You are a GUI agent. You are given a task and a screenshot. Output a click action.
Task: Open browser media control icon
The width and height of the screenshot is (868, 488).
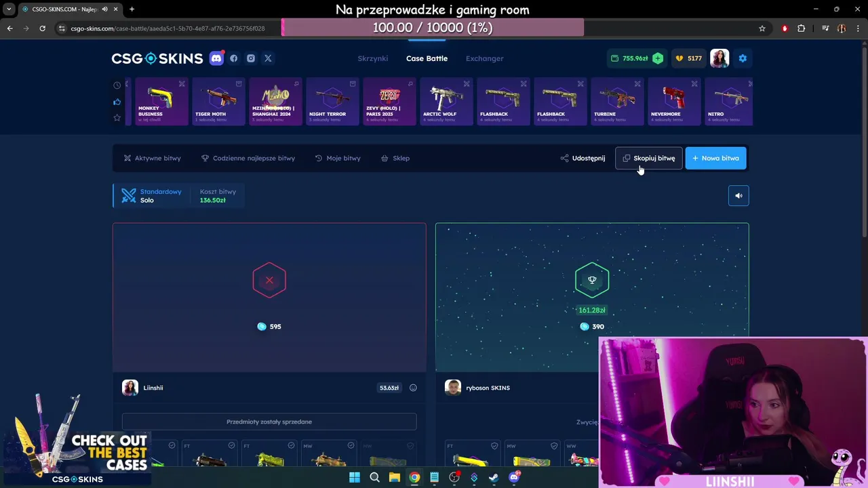(x=825, y=28)
